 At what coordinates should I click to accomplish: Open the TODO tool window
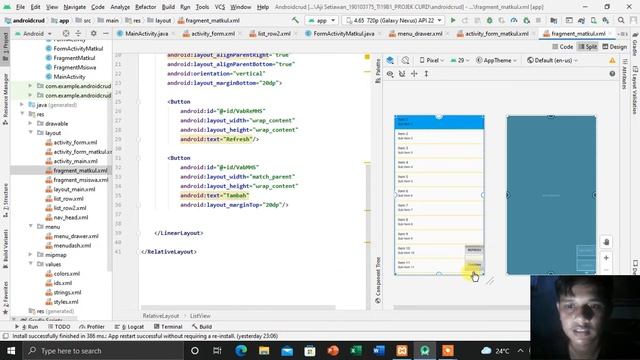(59, 327)
